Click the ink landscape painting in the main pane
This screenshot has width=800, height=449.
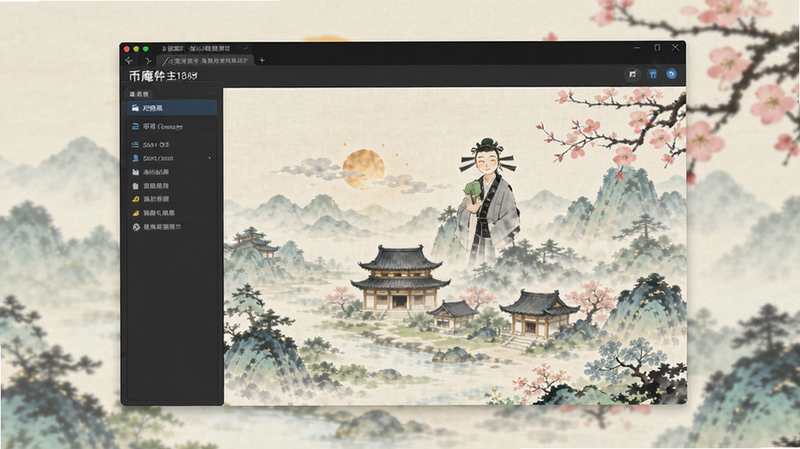click(x=455, y=246)
